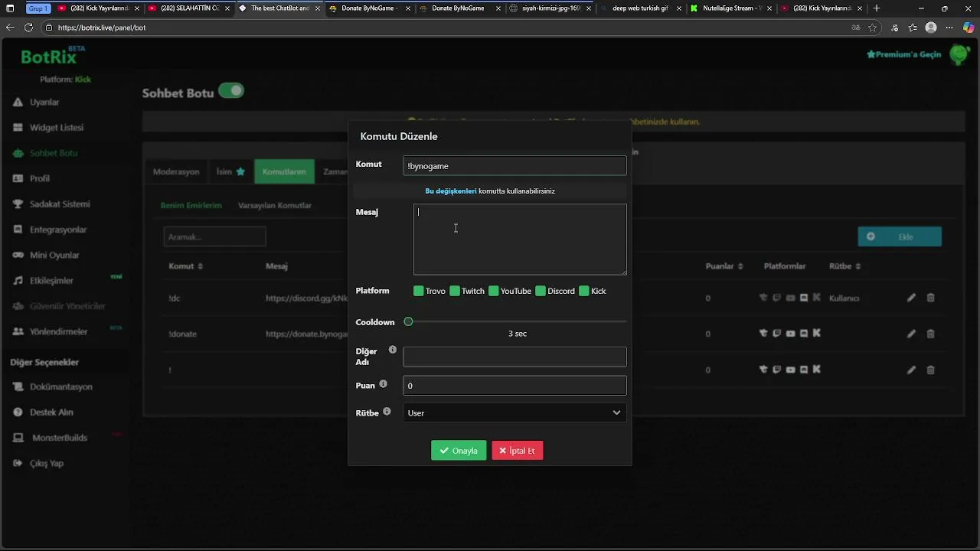This screenshot has height=551, width=980.
Task: Select Varsayılan Komutlar sub-tab
Action: (275, 205)
